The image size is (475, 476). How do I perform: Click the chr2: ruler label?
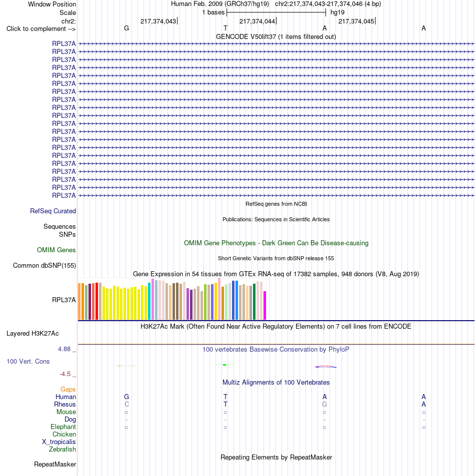[68, 21]
